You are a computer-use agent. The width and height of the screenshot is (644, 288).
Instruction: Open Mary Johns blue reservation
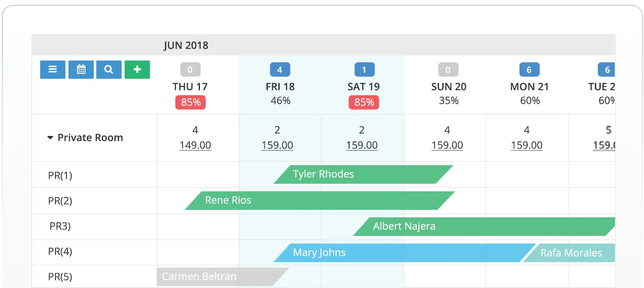tap(405, 253)
